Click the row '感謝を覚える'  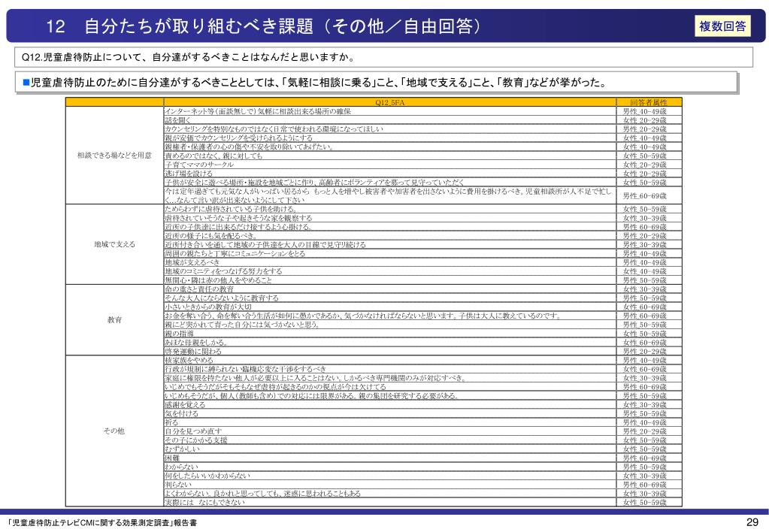[390, 404]
